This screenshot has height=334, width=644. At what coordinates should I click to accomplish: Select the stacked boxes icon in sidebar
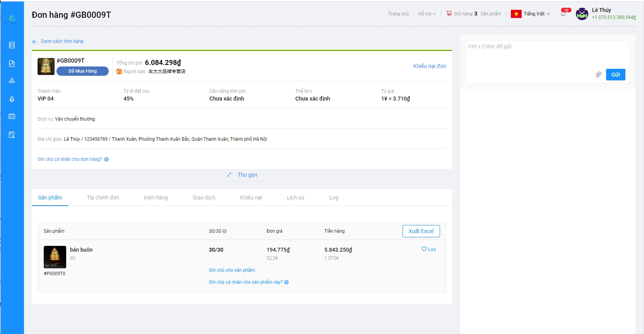tap(12, 81)
